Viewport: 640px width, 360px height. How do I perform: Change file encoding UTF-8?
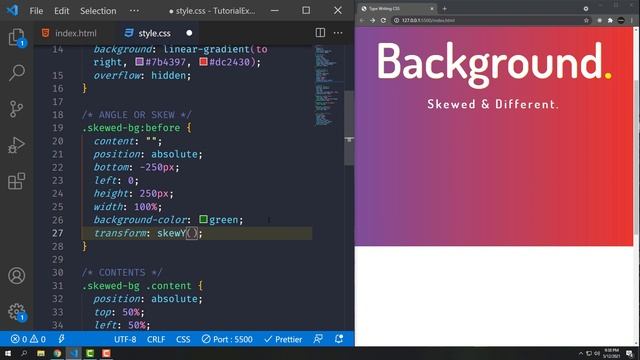125,339
